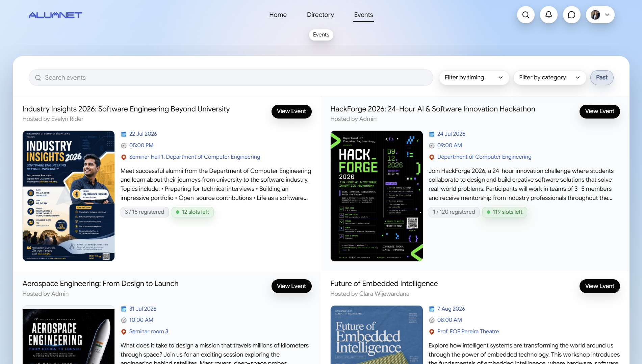This screenshot has width=642, height=364.
Task: Click the Future of Embedded Intelligence title
Action: (384, 284)
